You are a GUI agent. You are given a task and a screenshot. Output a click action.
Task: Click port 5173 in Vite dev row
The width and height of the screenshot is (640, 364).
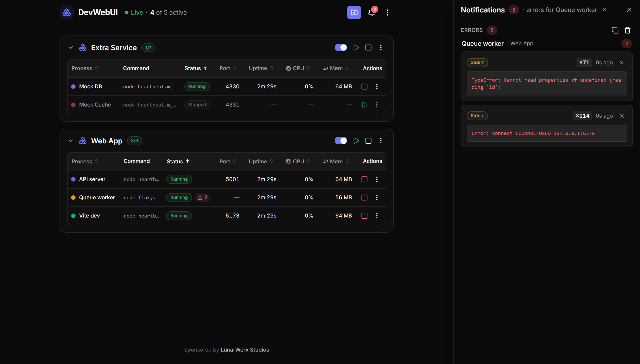[x=232, y=216]
